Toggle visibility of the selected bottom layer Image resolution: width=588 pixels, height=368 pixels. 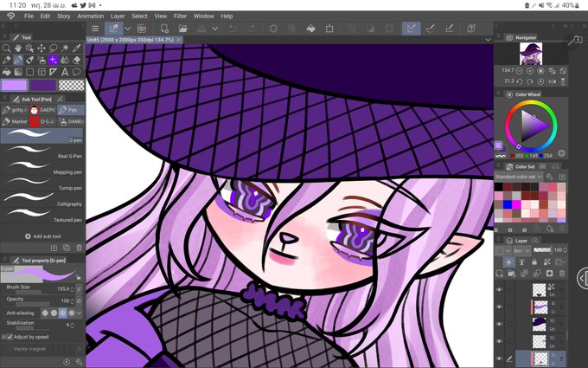[499, 358]
